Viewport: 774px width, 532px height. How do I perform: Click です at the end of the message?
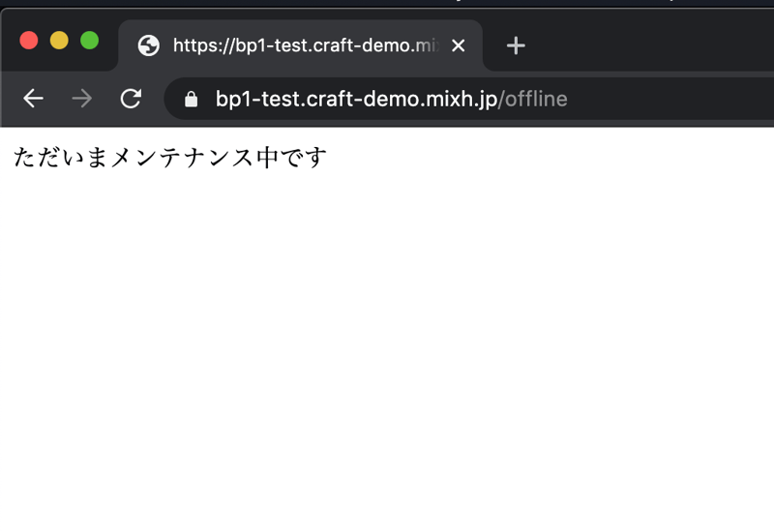(304, 157)
